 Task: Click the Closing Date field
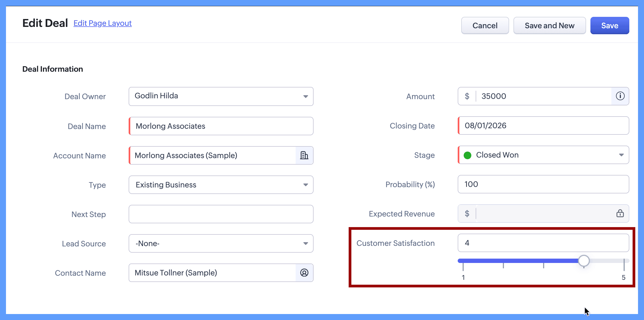543,126
